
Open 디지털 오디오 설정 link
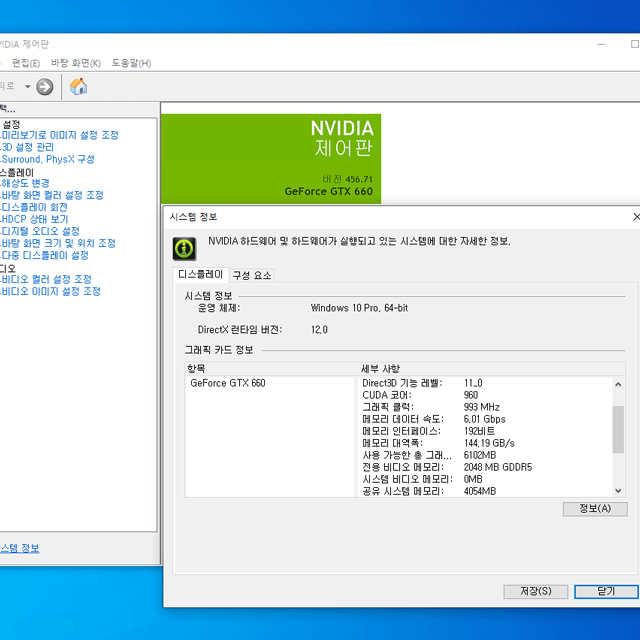click(40, 231)
